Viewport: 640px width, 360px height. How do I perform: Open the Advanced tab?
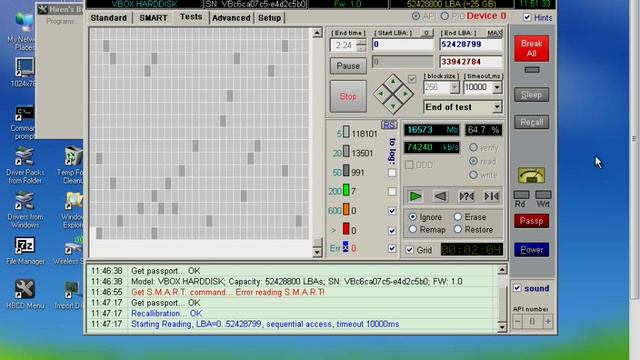click(x=231, y=18)
